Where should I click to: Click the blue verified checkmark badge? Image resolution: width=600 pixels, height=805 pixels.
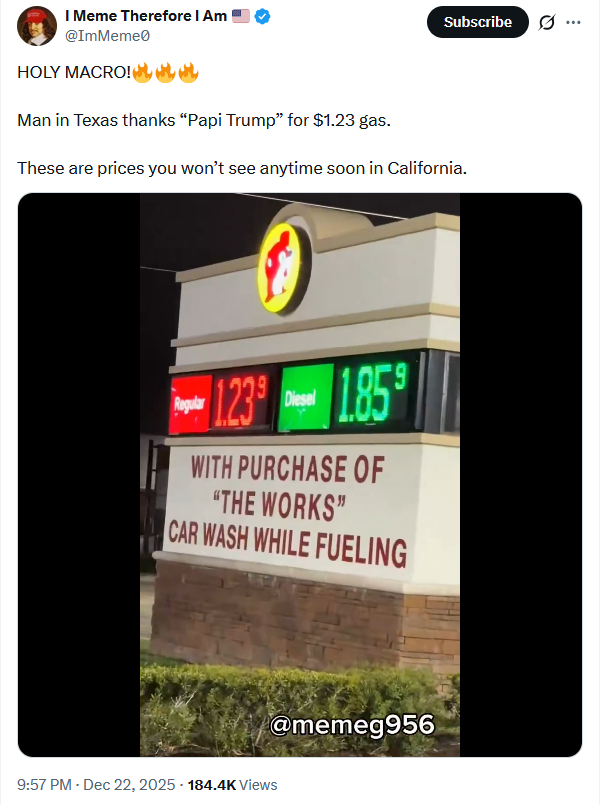262,16
